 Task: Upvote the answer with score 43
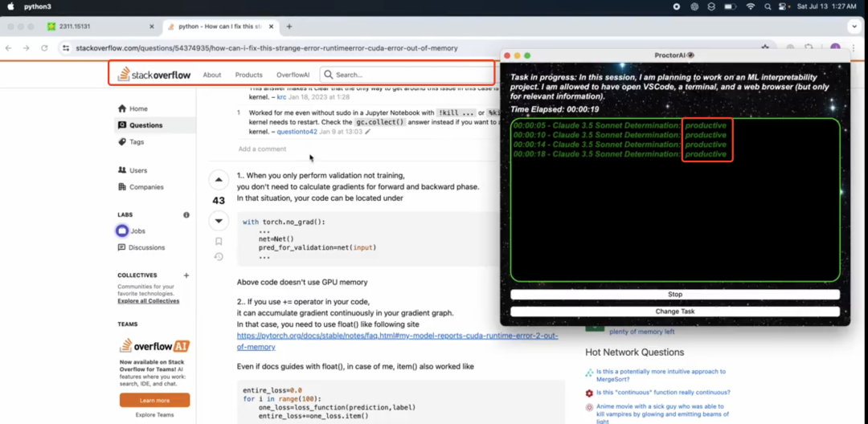coord(219,180)
